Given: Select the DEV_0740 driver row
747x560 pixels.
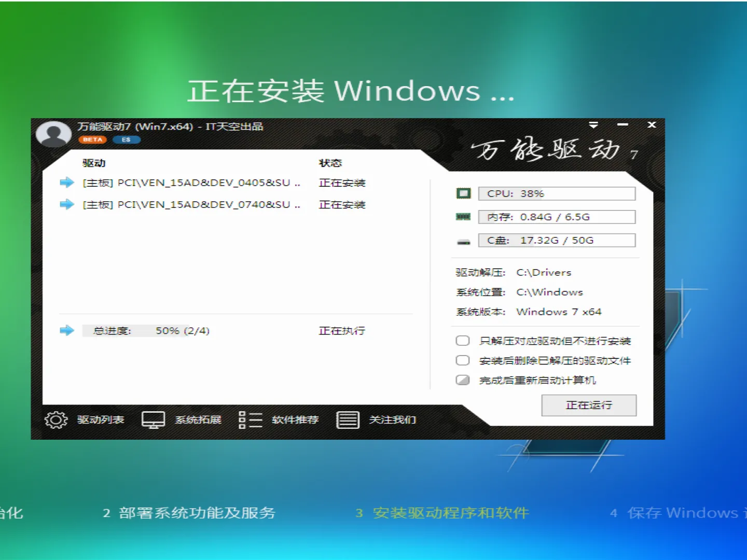Looking at the screenshot, I should [x=189, y=204].
